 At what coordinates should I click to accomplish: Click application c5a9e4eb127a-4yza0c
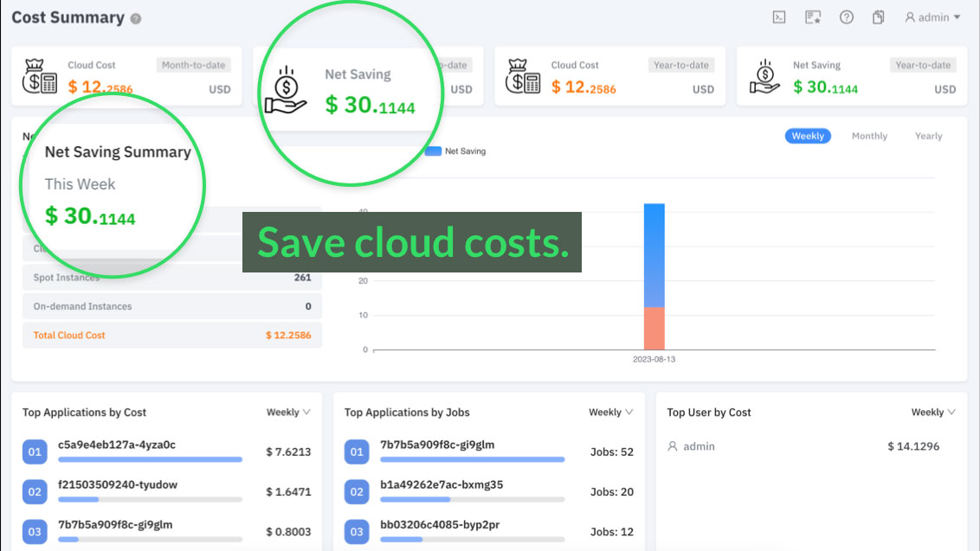pyautogui.click(x=117, y=445)
